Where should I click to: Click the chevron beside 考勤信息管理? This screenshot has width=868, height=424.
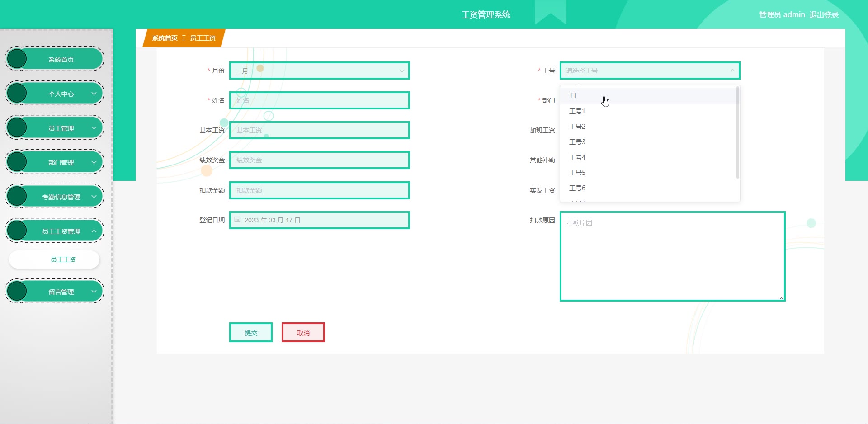pyautogui.click(x=94, y=197)
